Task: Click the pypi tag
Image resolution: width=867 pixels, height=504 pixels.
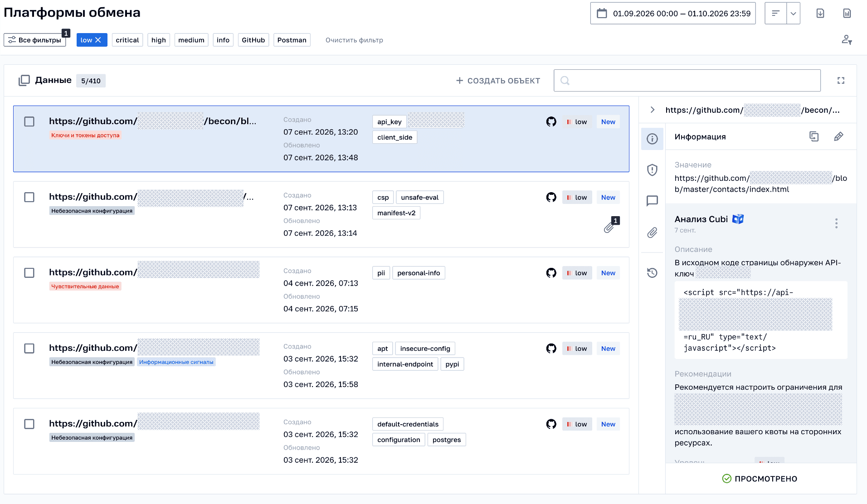Action: [452, 364]
